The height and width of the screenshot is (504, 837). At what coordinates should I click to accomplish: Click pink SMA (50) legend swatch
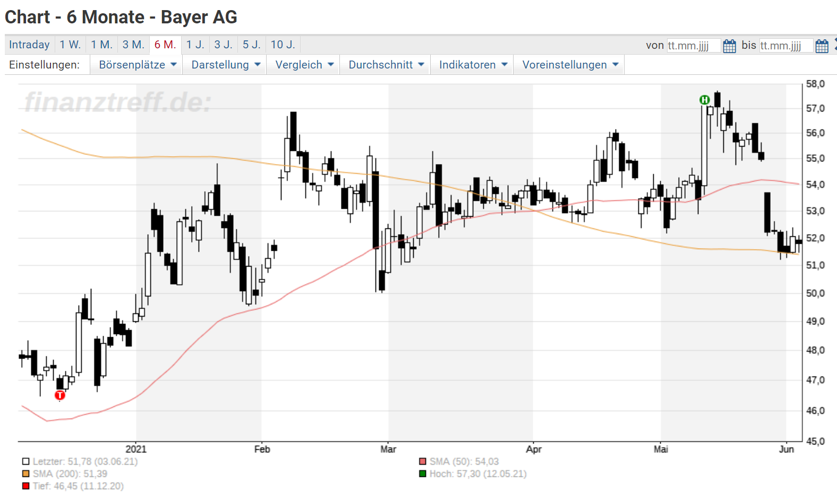(423, 462)
